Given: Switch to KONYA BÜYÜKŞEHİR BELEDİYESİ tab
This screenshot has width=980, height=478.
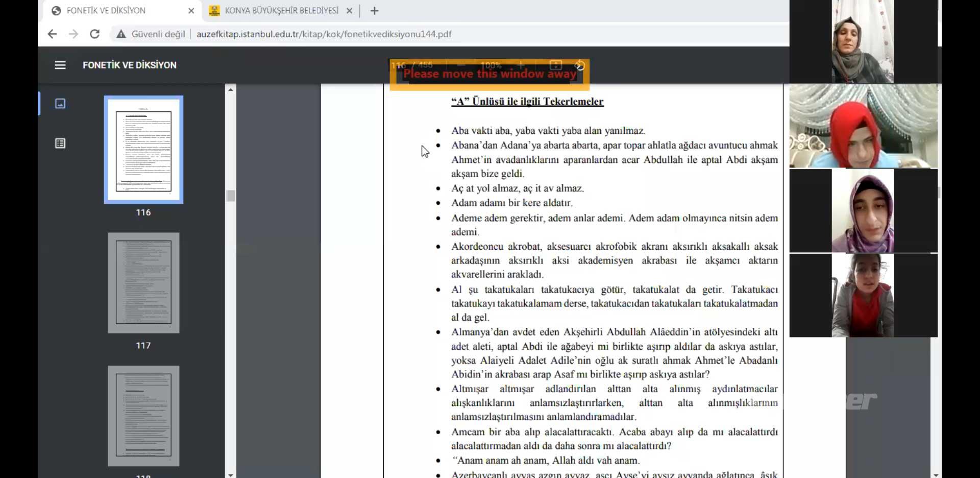Looking at the screenshot, I should click(x=281, y=11).
